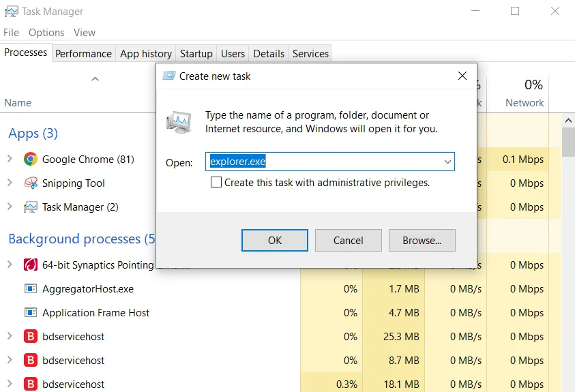
Task: Click Cancel in Create new task dialog
Action: (349, 241)
